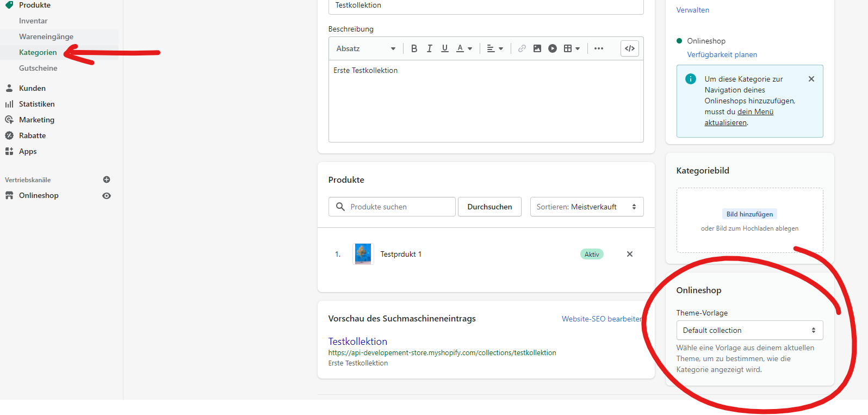This screenshot has height=415, width=868.
Task: Insert link icon in editor toolbar
Action: (x=522, y=48)
